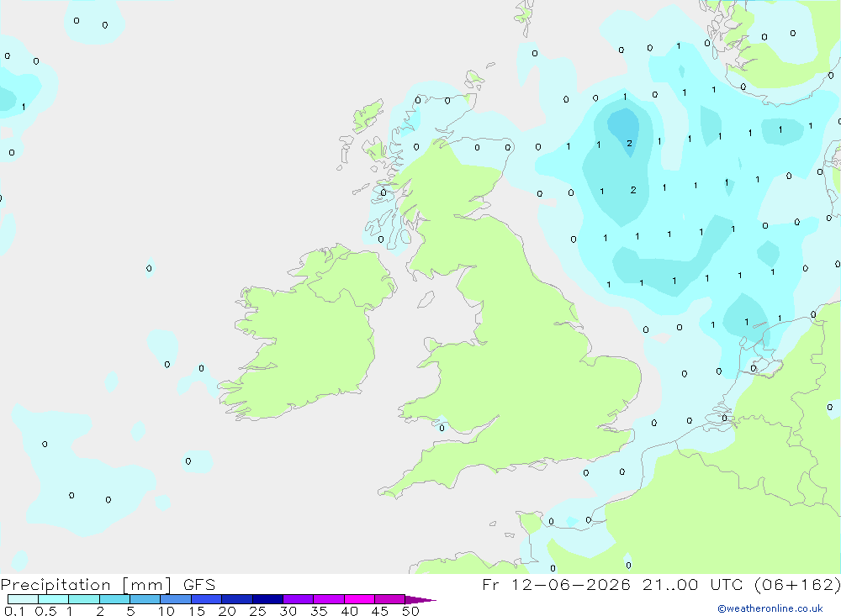Click the "[mm]" unit label
This screenshot has height=616, width=841.
(147, 585)
